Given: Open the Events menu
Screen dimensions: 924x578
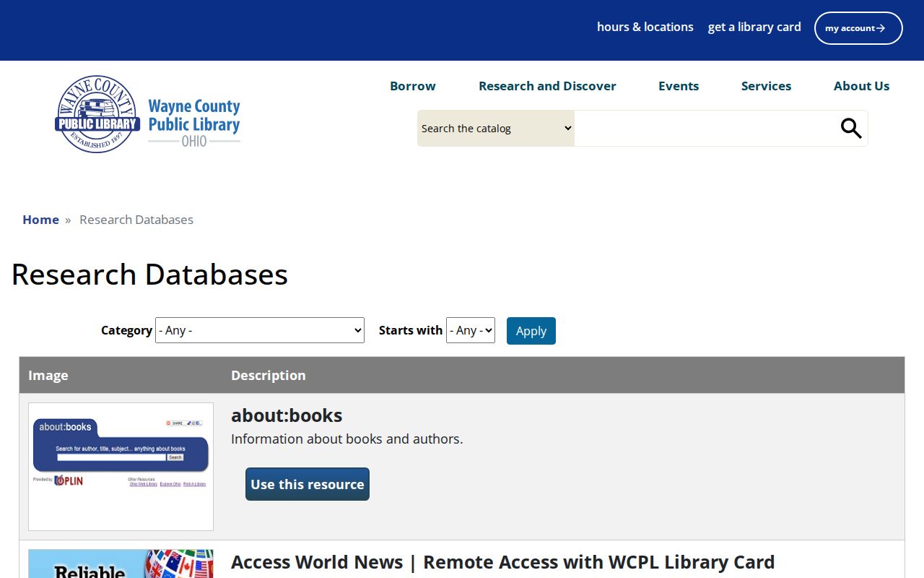Looking at the screenshot, I should pyautogui.click(x=679, y=86).
